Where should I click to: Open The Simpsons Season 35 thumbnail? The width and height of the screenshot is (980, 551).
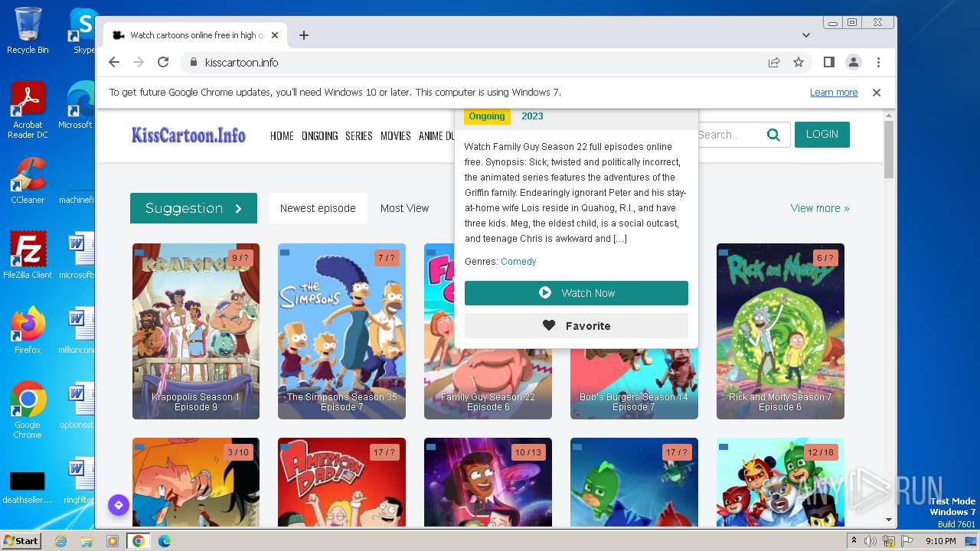[x=341, y=331]
